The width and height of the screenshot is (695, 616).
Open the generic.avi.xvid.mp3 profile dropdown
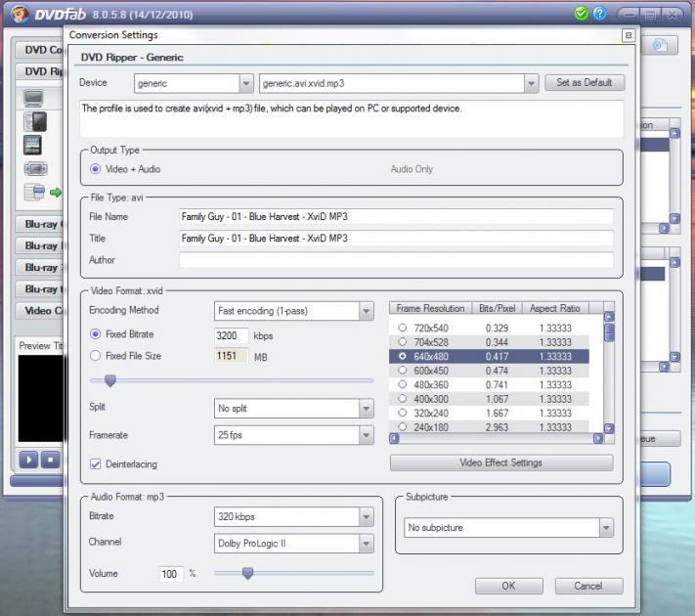coord(531,83)
